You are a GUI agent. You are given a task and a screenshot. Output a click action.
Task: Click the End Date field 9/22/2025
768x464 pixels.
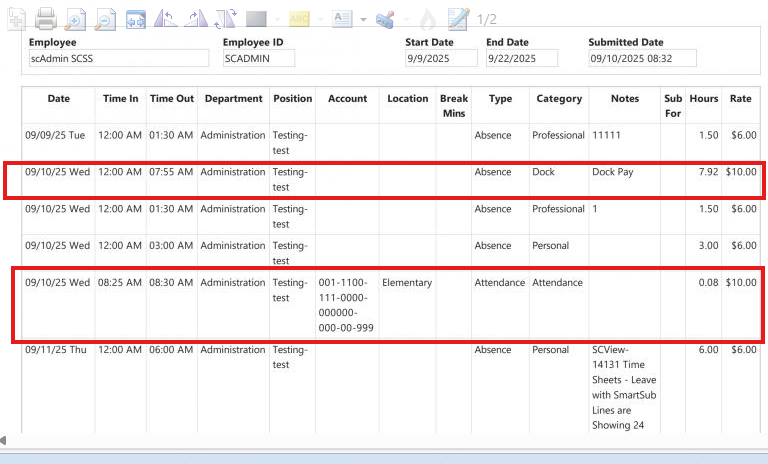click(x=522, y=58)
